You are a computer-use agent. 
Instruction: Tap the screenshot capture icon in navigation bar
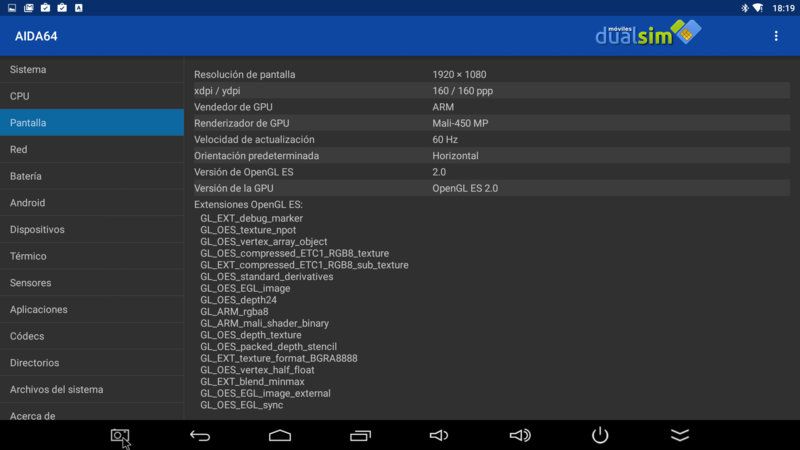[120, 435]
